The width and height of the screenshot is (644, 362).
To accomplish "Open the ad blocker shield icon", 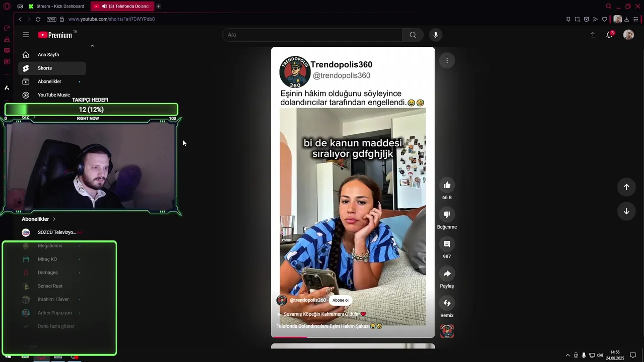I will tap(586, 19).
